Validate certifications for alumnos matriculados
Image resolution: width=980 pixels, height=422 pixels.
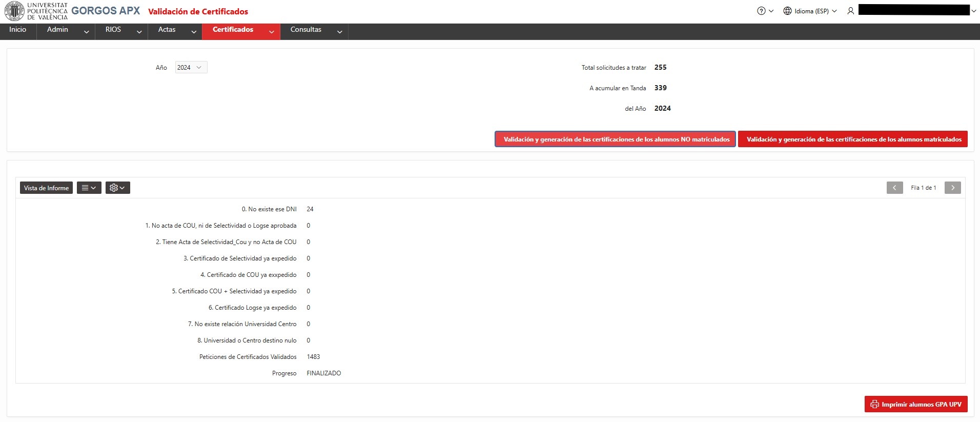853,139
